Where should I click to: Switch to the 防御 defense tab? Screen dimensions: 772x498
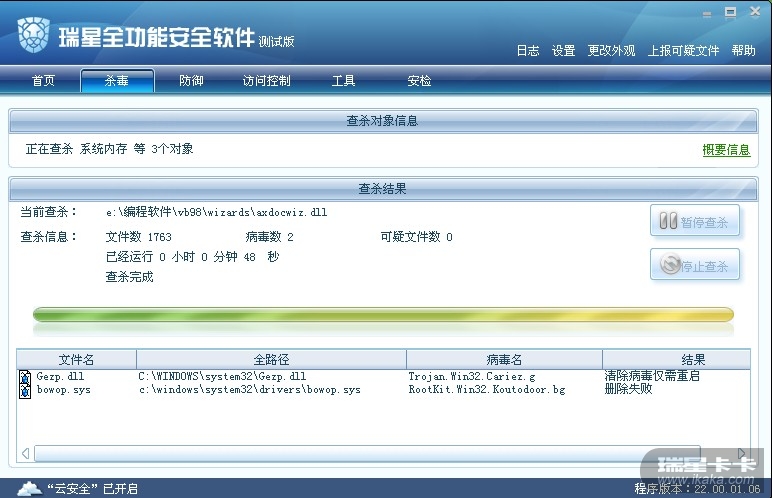(191, 81)
